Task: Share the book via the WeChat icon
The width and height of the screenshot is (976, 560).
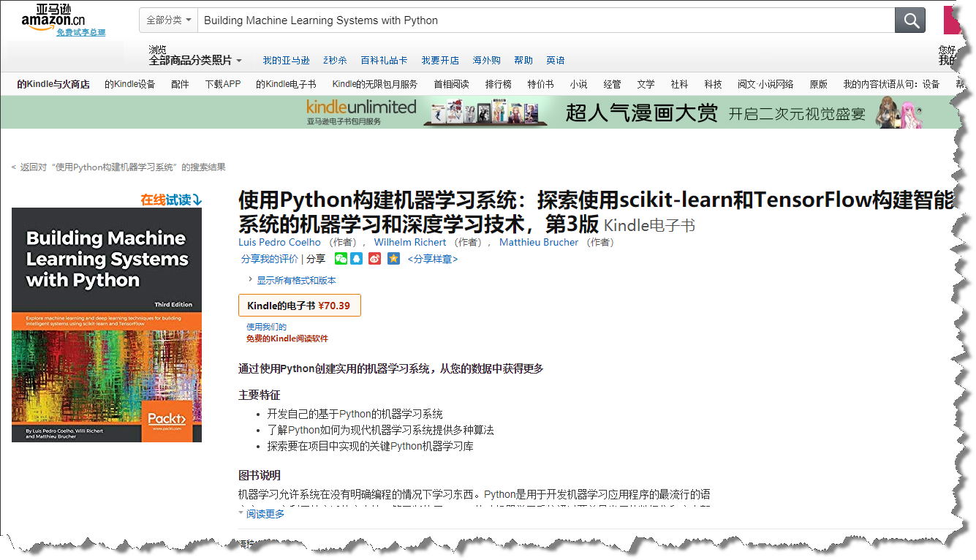Action: 340,258
